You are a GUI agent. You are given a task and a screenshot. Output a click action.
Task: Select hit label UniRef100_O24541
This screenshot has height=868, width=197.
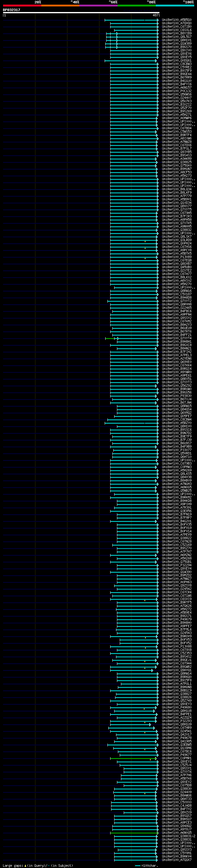click(x=177, y=731)
